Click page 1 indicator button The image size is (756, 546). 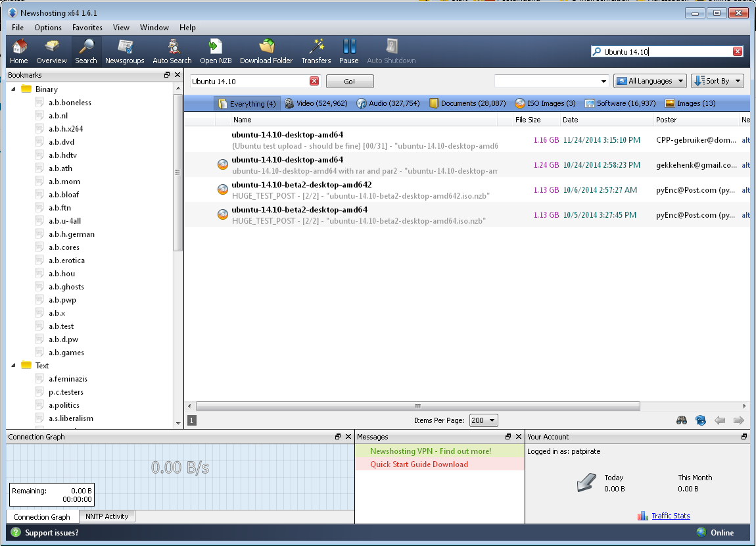191,420
